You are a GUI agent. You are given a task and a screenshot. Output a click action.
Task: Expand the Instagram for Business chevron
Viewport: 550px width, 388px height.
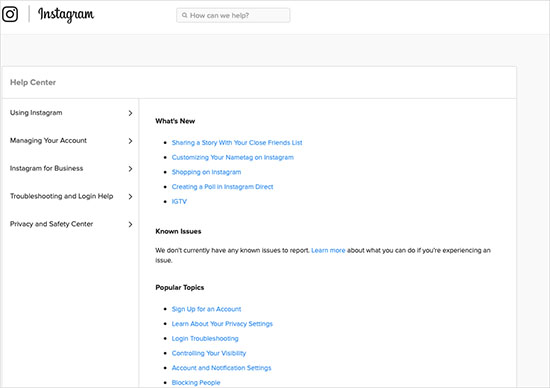tap(130, 169)
